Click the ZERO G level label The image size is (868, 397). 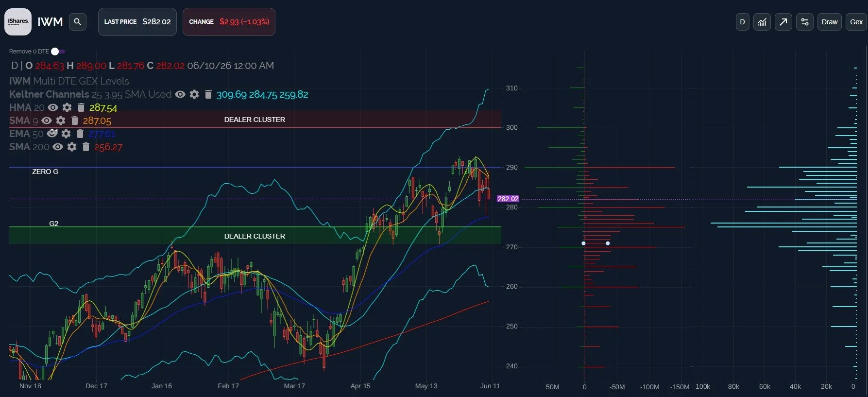(45, 172)
